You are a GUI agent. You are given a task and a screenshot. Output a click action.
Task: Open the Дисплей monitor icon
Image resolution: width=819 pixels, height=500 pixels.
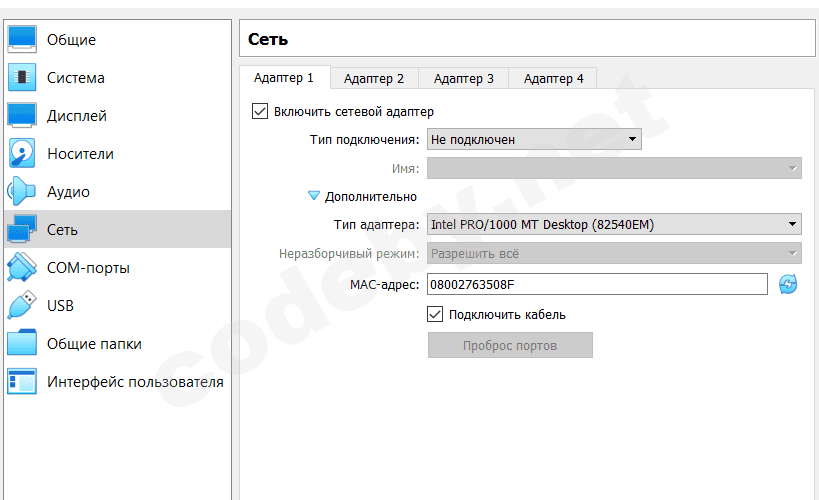pos(22,115)
